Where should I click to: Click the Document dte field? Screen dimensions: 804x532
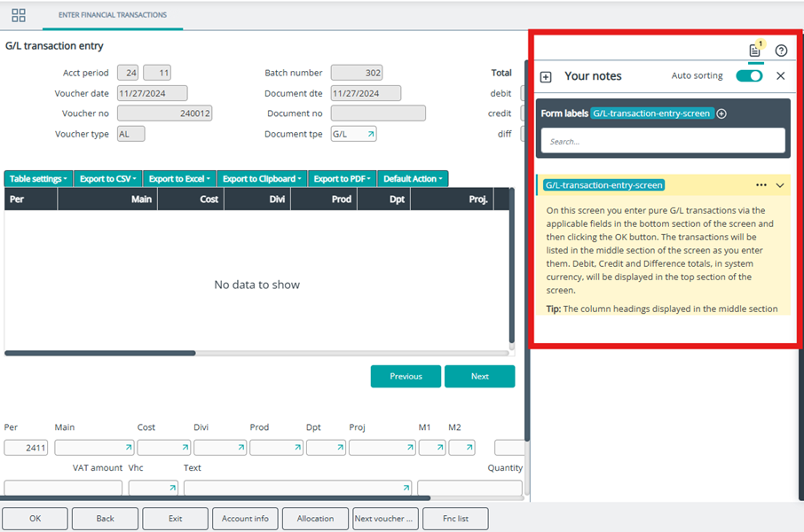coord(366,93)
